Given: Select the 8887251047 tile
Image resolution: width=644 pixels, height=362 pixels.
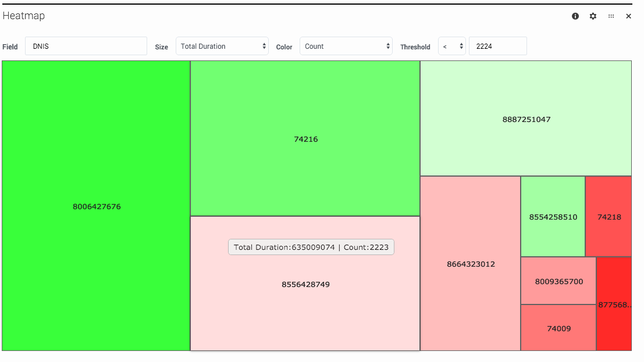Looking at the screenshot, I should click(525, 119).
